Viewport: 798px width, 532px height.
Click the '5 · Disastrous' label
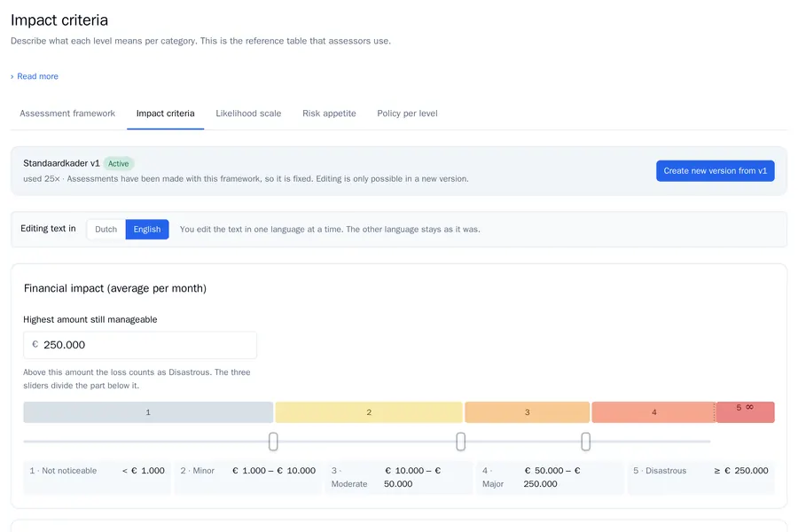point(660,471)
